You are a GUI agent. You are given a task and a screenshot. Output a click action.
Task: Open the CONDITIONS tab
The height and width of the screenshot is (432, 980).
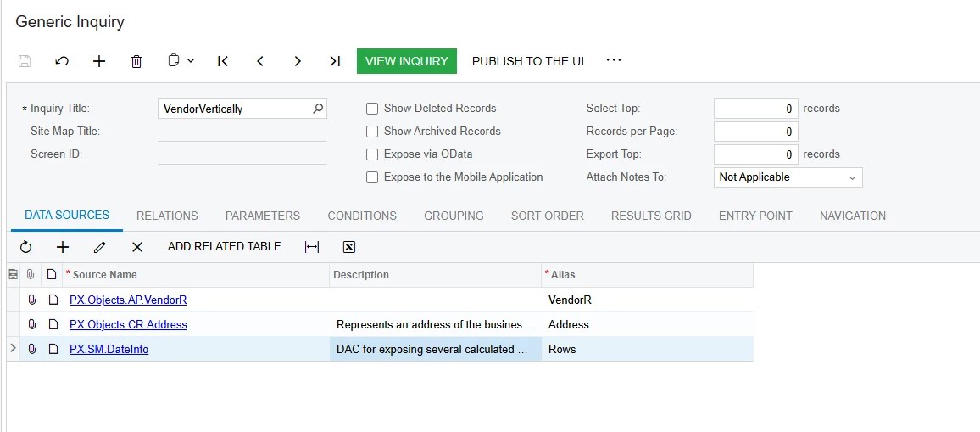(362, 216)
